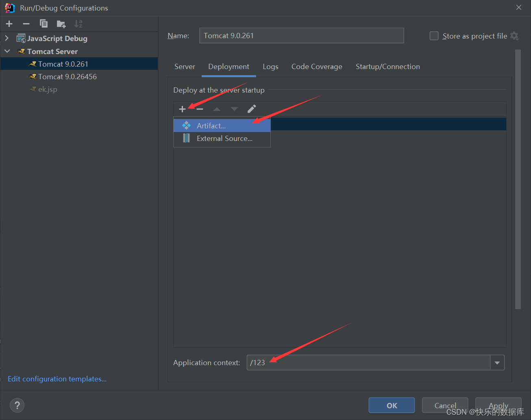Click the Cancel button
Viewport: 531px width, 420px height.
(x=445, y=405)
